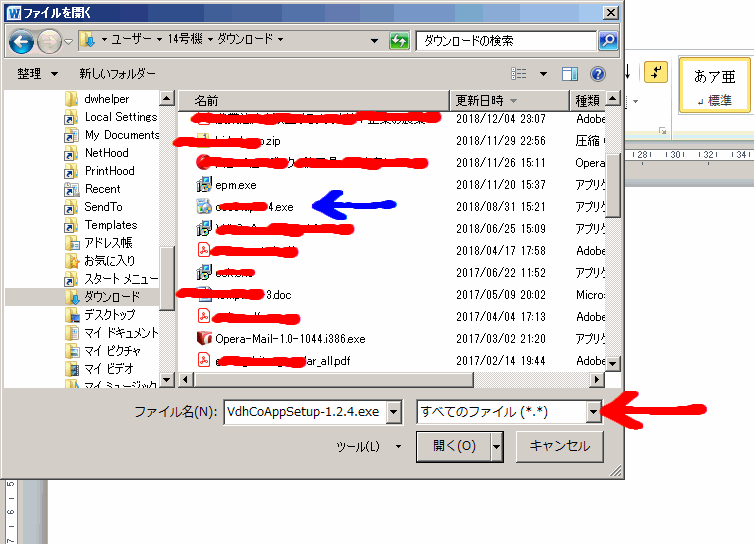
Task: Select ダウンロード folder in tree
Action: [x=112, y=297]
